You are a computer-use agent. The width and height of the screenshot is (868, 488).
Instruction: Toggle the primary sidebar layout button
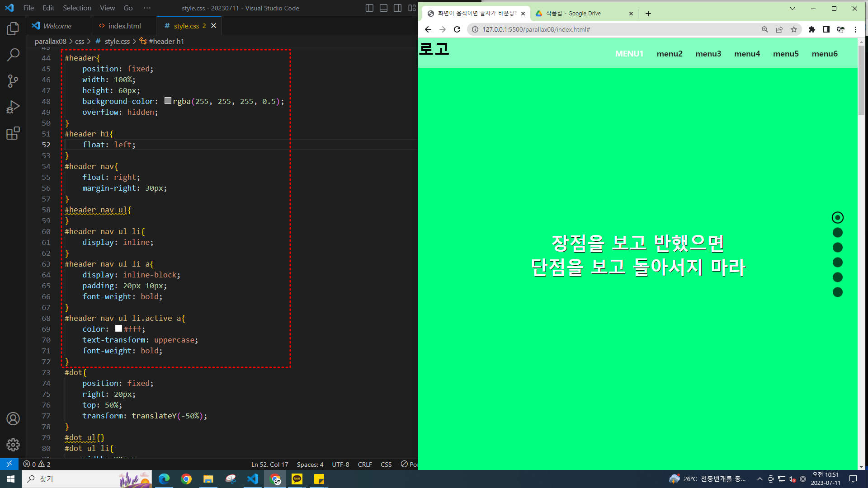[369, 8]
